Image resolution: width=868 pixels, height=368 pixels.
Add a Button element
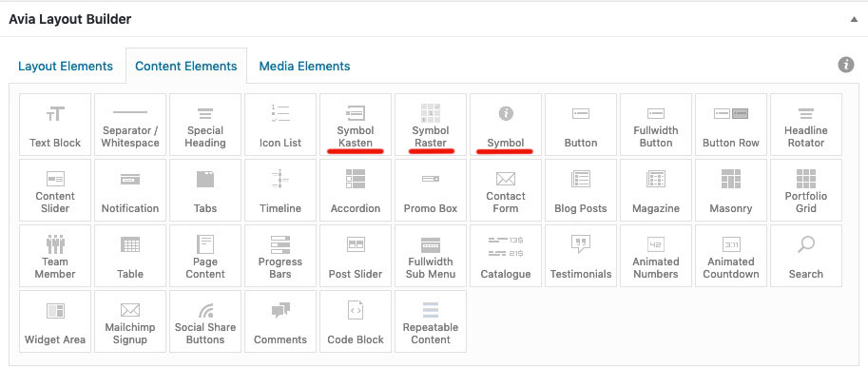point(581,125)
